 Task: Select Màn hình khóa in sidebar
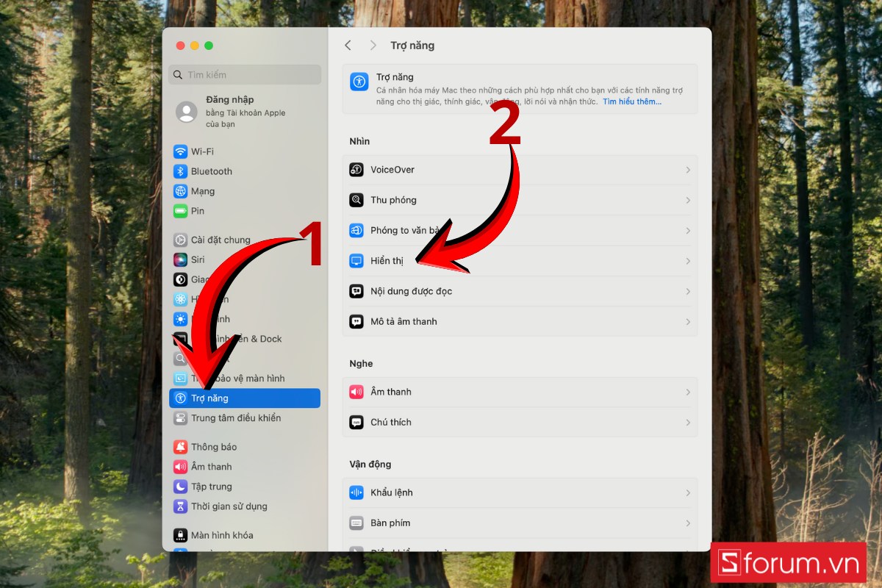221,535
